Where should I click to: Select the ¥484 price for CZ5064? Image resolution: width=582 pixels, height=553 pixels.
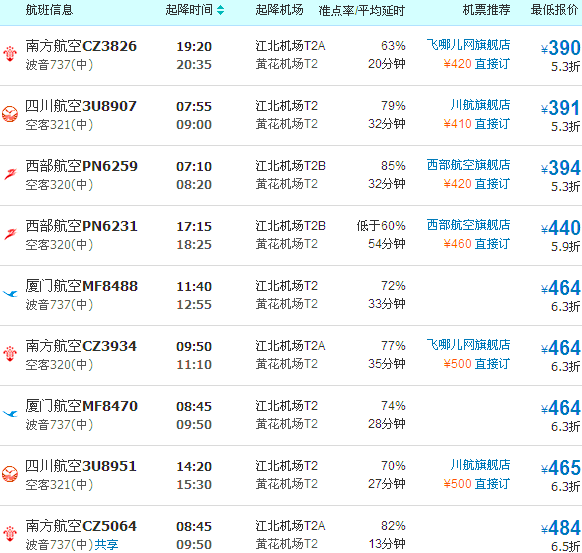click(x=560, y=528)
